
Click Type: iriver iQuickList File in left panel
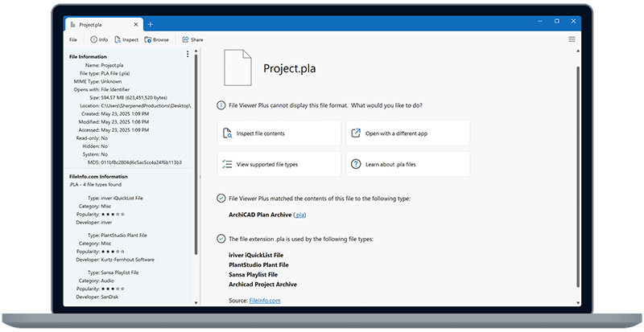point(115,198)
